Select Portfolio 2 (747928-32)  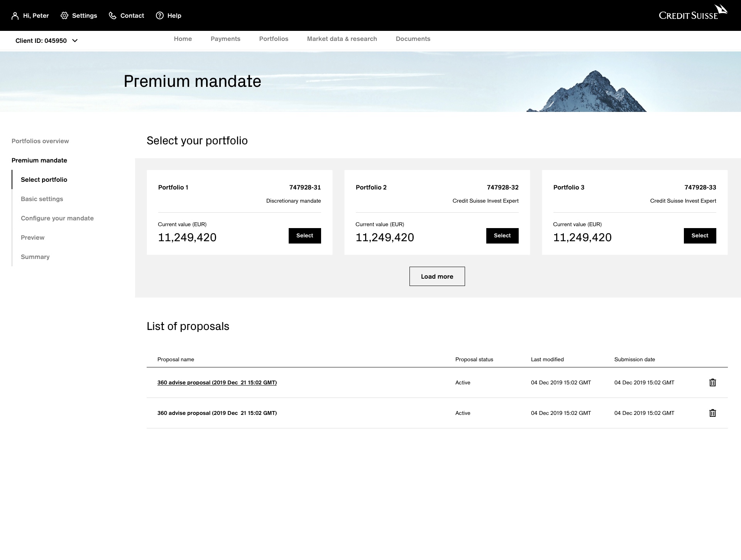point(502,236)
